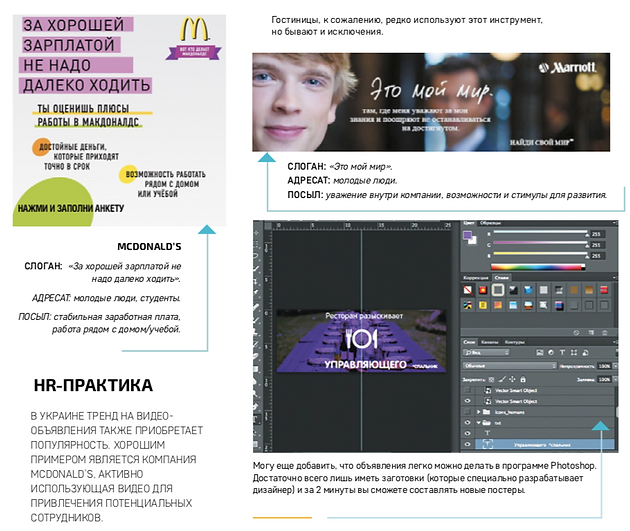The image size is (630, 531).
Task: Collapse the txt layer group
Action: 479,423
